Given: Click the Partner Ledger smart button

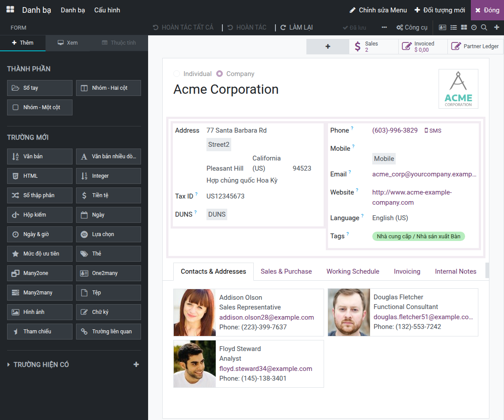Looking at the screenshot, I should click(x=475, y=46).
